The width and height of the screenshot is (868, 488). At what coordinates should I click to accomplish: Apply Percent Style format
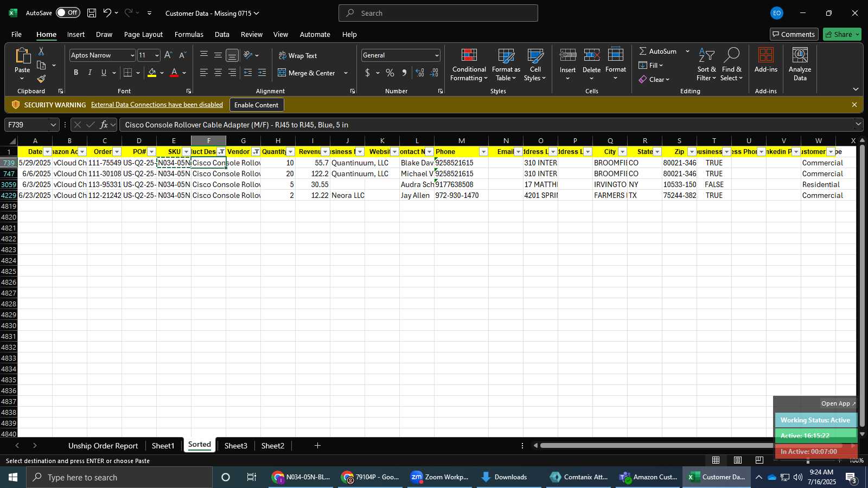(x=390, y=73)
